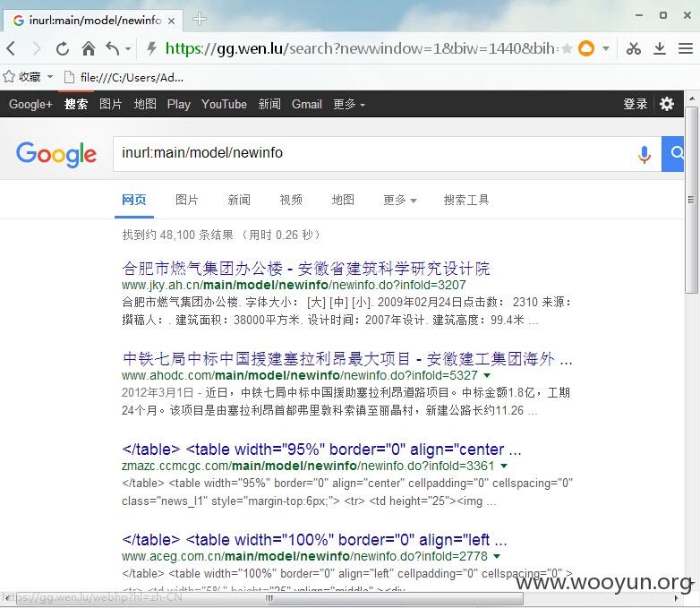Click the vertical scrollbar thumb
The height and width of the screenshot is (608, 700).
coord(692,200)
